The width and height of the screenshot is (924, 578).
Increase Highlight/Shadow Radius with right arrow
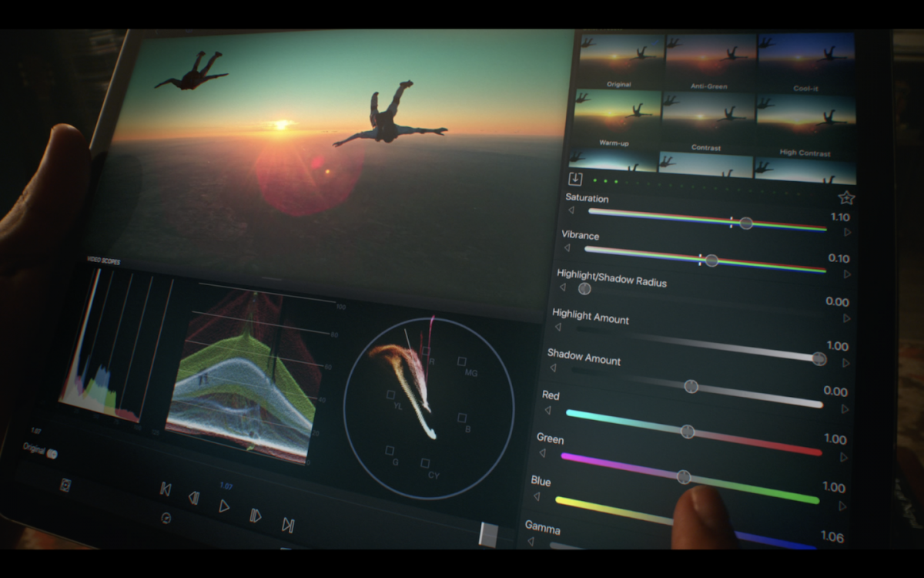click(847, 318)
